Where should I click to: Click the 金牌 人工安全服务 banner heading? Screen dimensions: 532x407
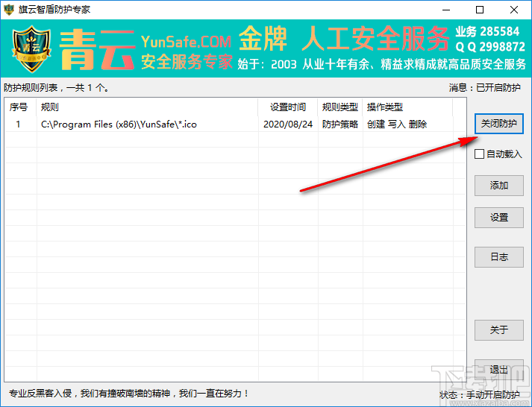pos(345,39)
